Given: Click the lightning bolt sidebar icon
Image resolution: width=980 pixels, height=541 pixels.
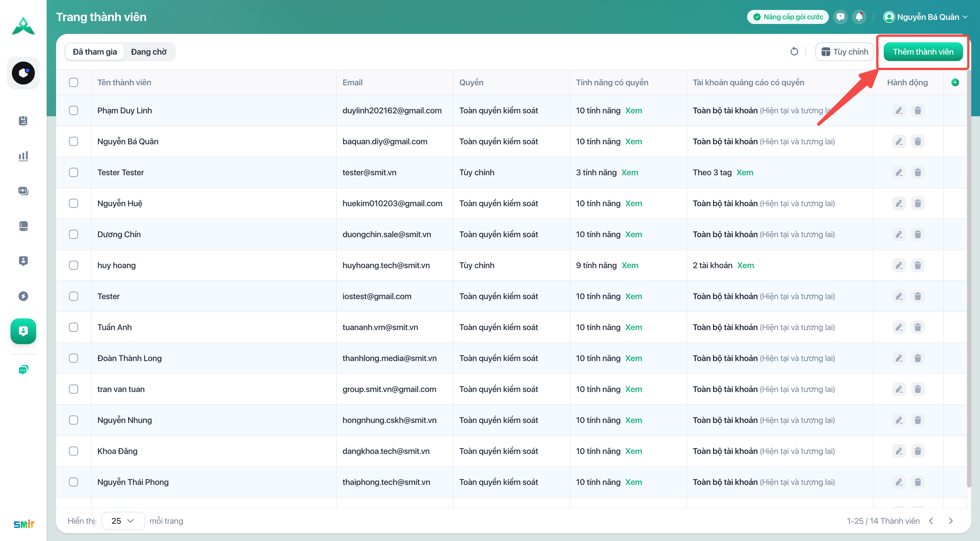Looking at the screenshot, I should (x=23, y=296).
